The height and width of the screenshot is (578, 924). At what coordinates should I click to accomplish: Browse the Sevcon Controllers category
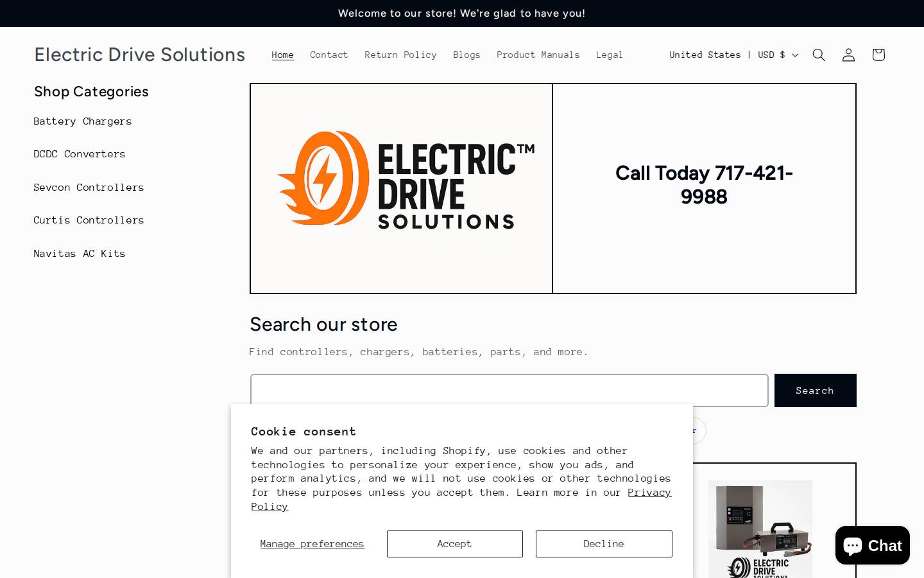[x=89, y=188]
